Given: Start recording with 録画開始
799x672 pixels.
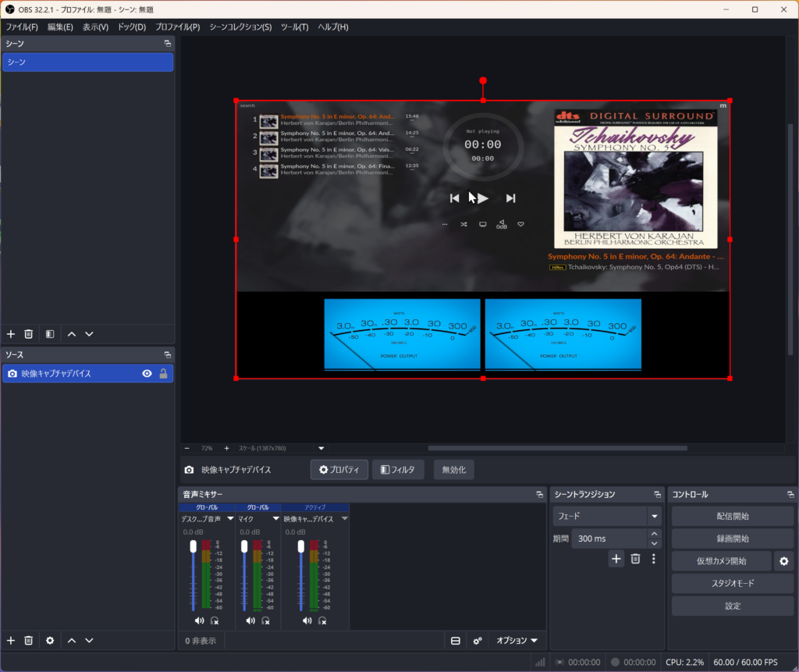Looking at the screenshot, I should click(732, 539).
